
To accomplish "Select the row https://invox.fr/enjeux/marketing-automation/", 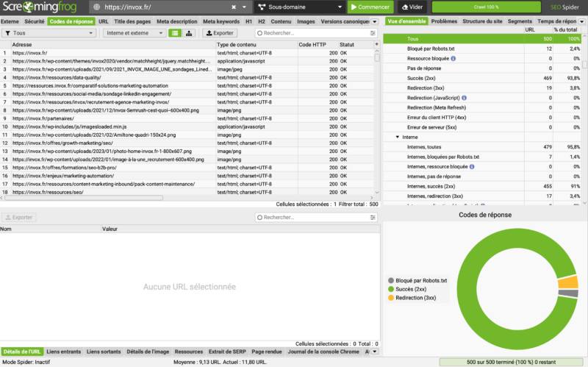I will coord(187,176).
